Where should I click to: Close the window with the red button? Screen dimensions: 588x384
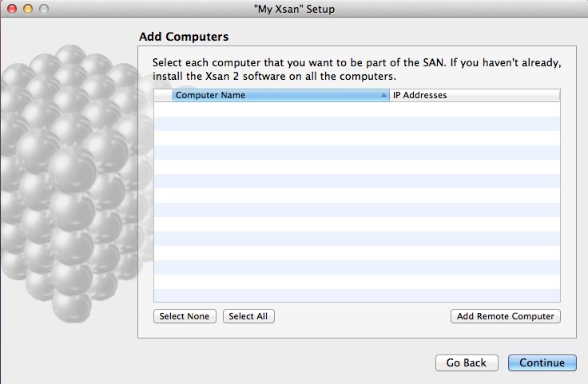[12, 9]
